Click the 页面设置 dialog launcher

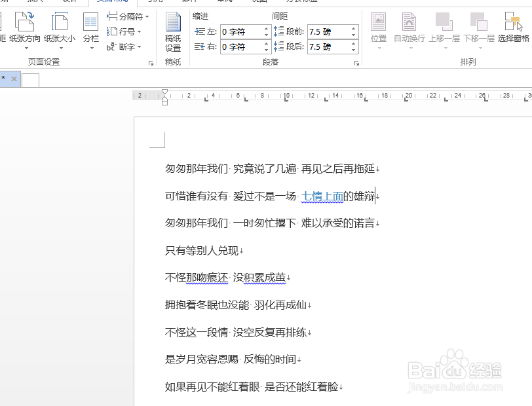click(151, 63)
